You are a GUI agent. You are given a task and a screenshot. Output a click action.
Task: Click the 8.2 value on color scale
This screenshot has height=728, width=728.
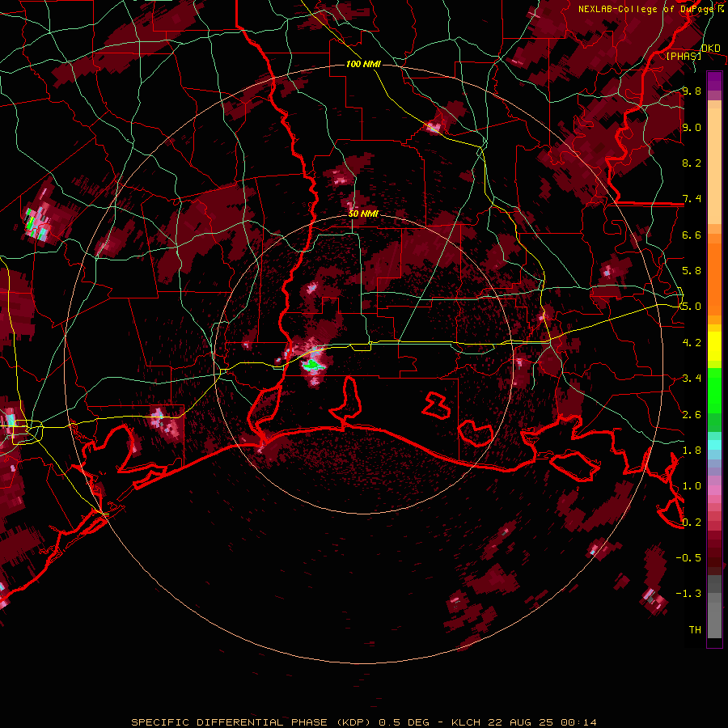click(692, 163)
